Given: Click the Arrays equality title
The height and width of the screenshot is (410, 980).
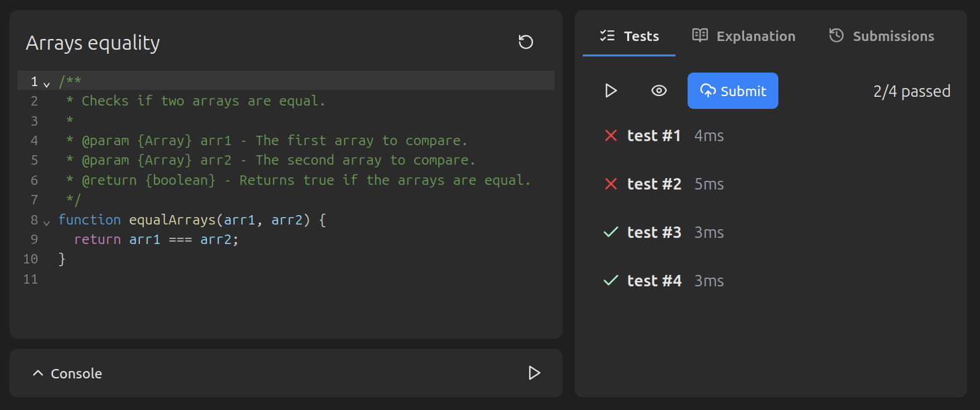Looking at the screenshot, I should coord(93,44).
